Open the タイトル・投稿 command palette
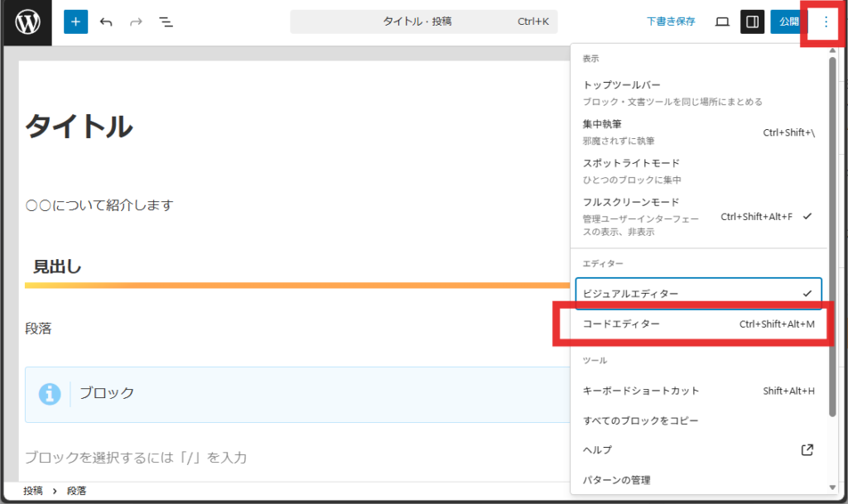Screen dimensions: 848x504 click(423, 22)
